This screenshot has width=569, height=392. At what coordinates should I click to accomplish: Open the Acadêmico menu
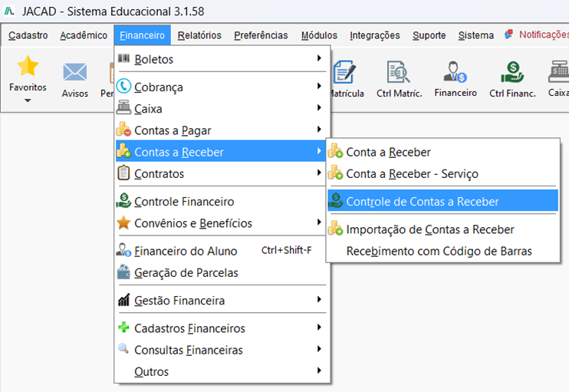(84, 35)
